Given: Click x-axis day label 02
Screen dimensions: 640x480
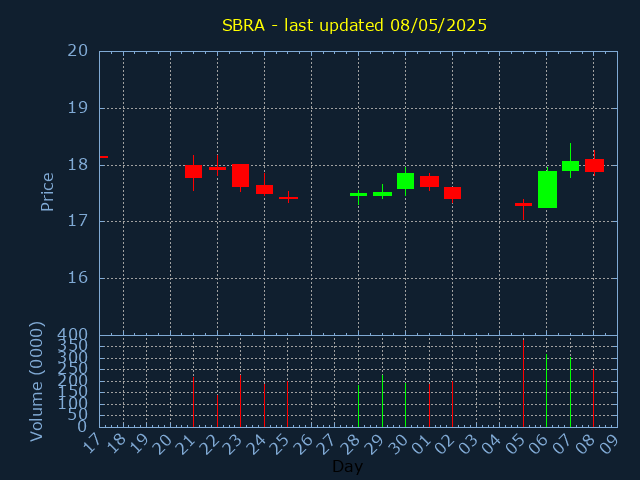Looking at the screenshot, I should [x=444, y=444].
